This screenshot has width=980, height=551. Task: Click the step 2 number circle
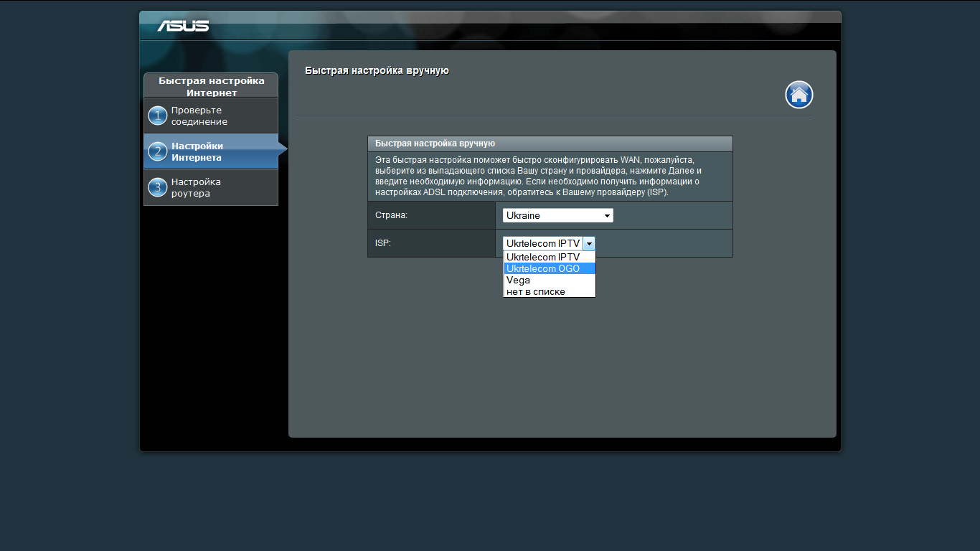[x=157, y=151]
